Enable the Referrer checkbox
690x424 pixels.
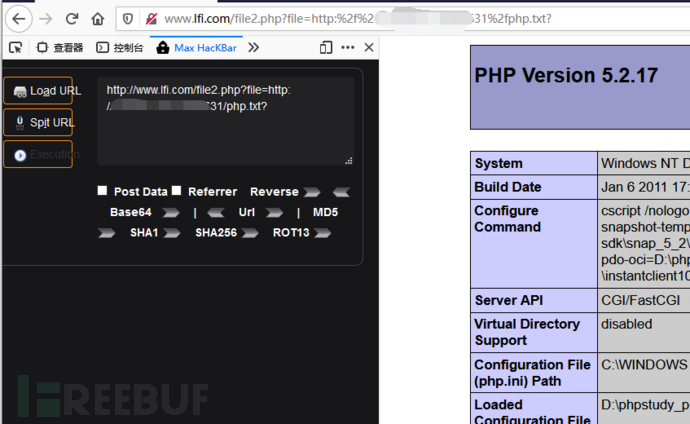click(x=176, y=190)
